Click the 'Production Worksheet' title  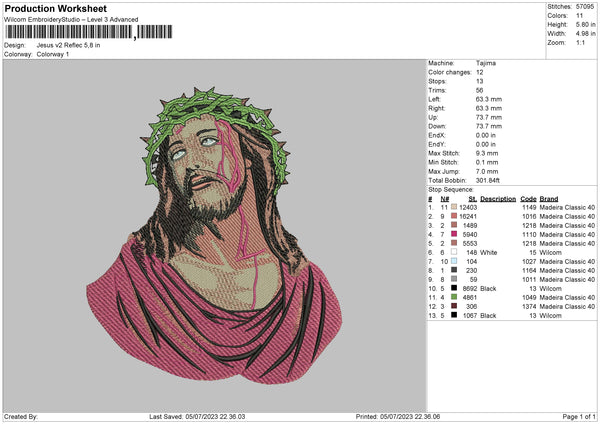click(55, 8)
